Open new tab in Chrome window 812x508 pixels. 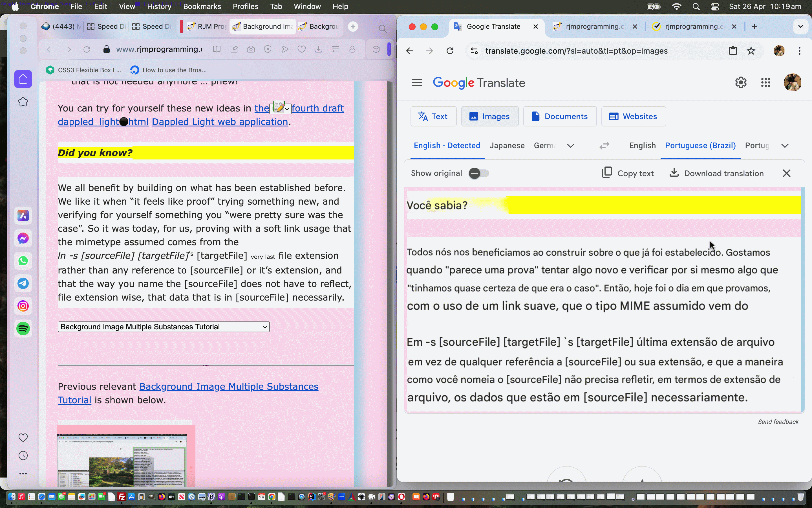[754, 27]
